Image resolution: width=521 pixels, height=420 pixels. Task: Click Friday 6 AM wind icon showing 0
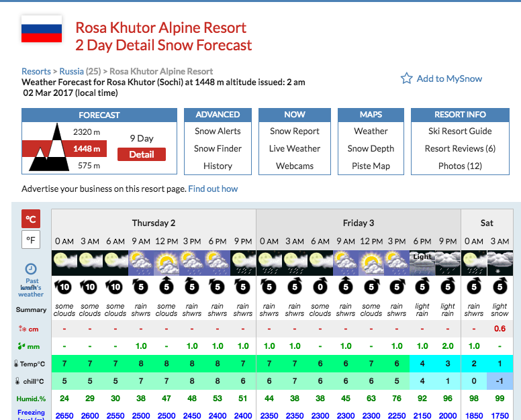coord(320,286)
